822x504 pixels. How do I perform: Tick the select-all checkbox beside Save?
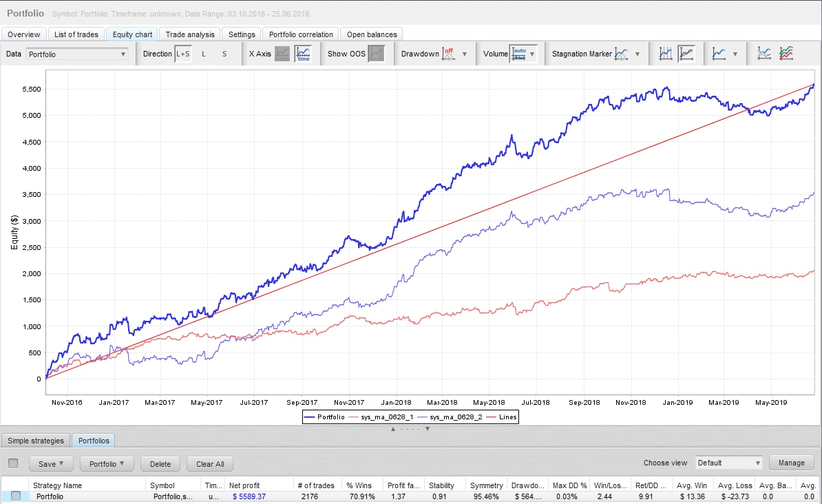pyautogui.click(x=13, y=463)
